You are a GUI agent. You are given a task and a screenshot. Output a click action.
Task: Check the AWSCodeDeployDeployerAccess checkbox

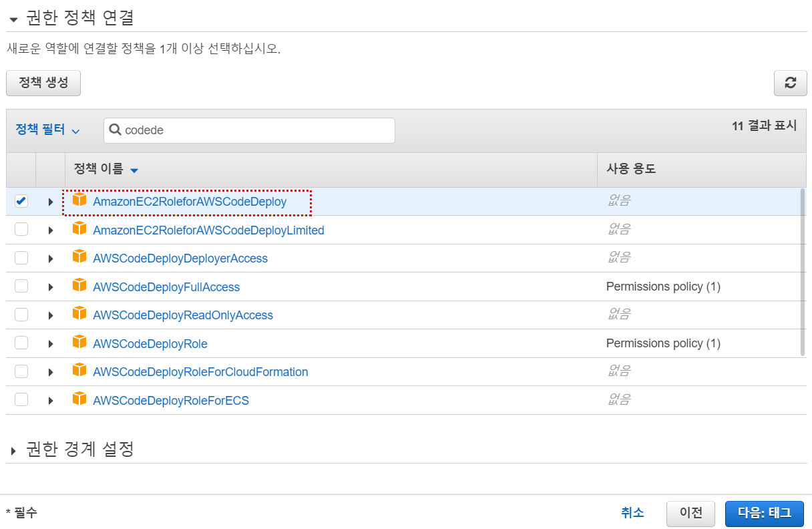21,258
